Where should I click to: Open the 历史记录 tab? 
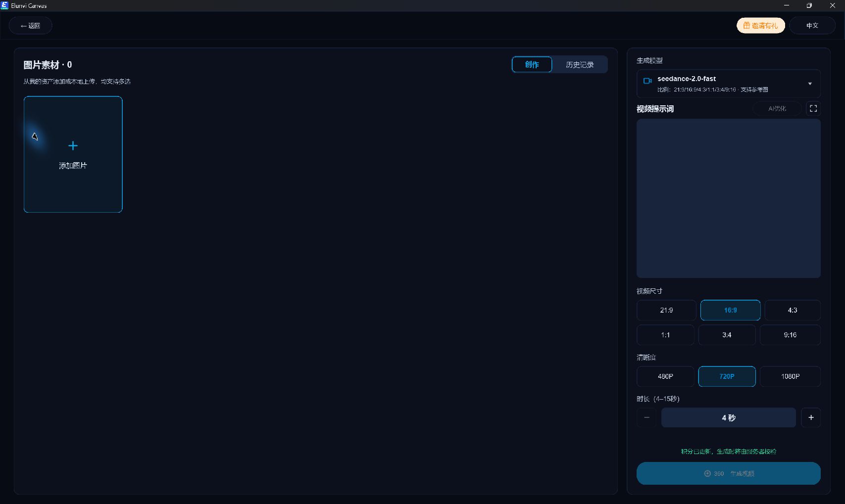580,64
